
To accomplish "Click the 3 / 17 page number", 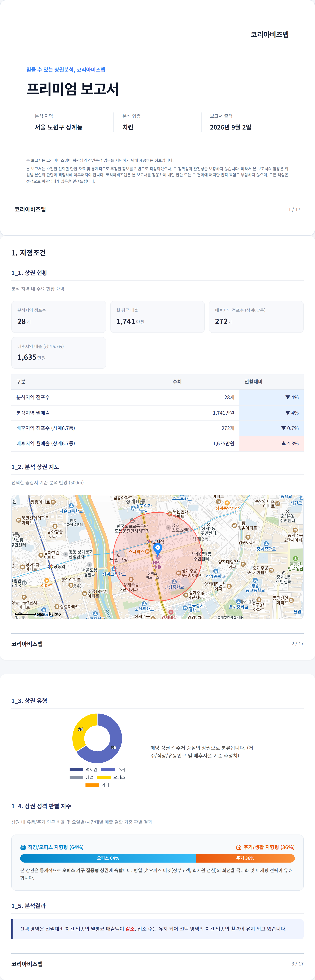I will (x=297, y=964).
